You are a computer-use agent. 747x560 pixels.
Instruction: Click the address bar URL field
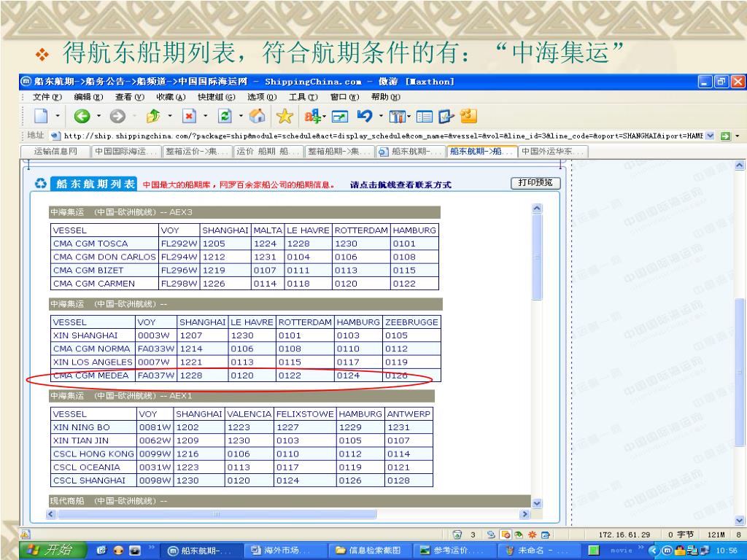coord(383,136)
